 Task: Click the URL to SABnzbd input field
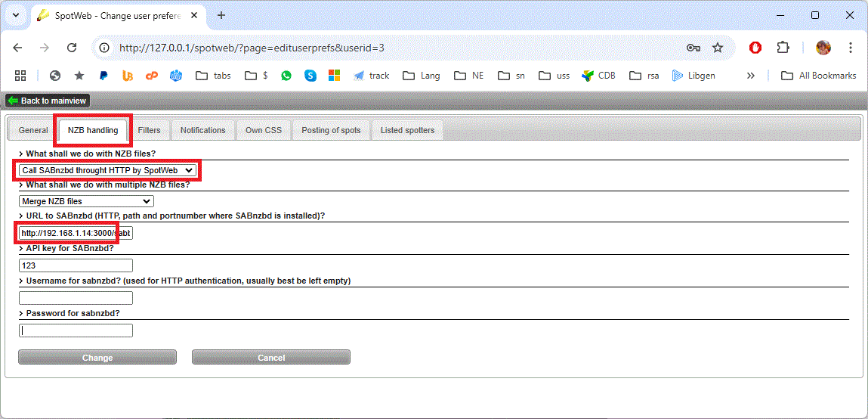[x=76, y=234]
